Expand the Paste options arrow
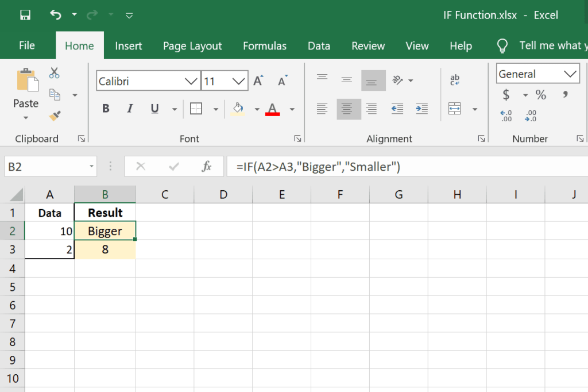 [25, 118]
